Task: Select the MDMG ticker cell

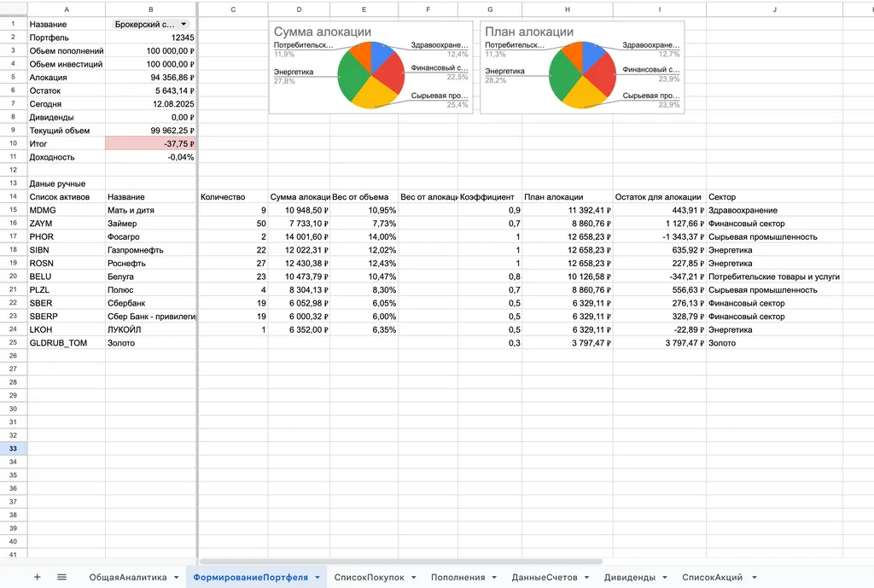Action: coord(66,210)
